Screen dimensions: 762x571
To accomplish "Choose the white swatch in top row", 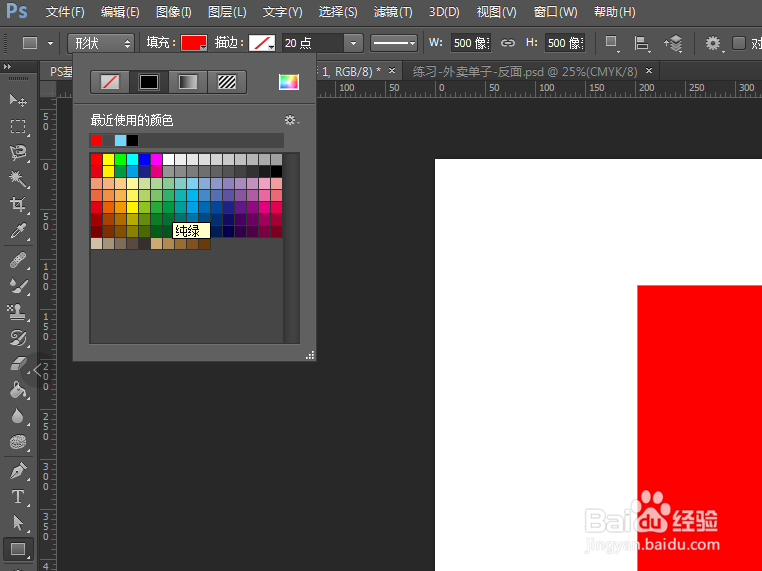I will [168, 159].
